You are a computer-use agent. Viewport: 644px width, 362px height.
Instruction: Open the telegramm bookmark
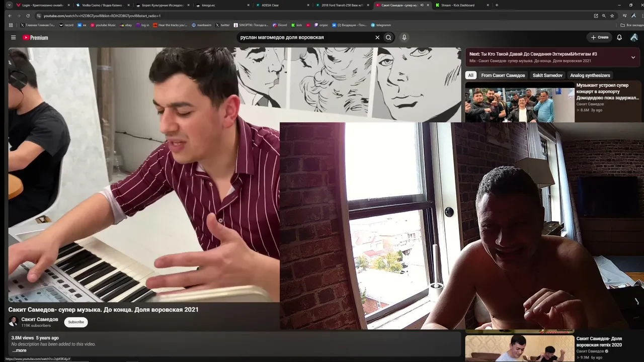[x=380, y=25]
